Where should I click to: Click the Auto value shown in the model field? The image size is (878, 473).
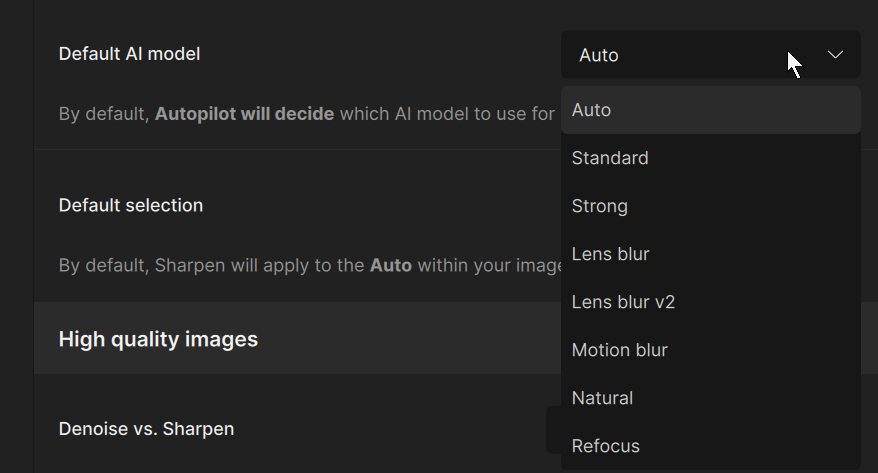click(x=599, y=55)
